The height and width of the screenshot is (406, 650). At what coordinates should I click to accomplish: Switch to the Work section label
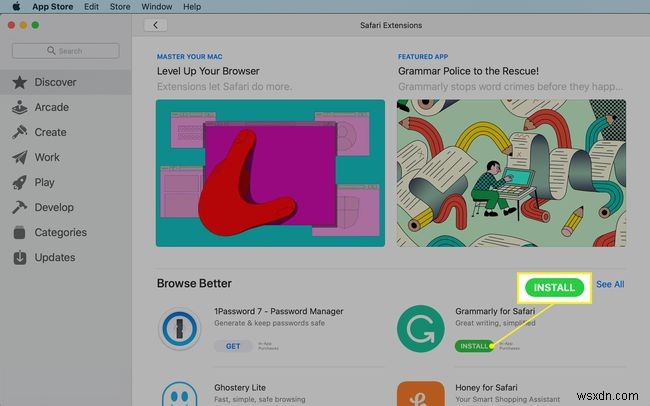(x=47, y=157)
